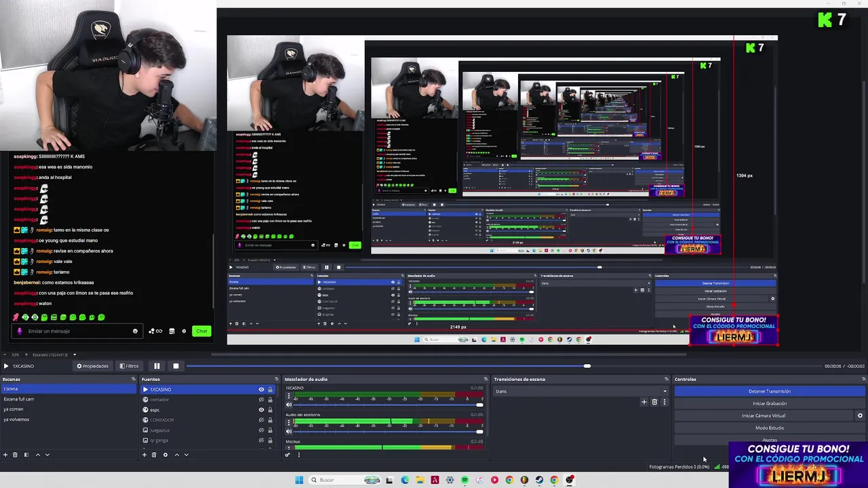
Task: Open source properties gear in Fuentes toolbar
Action: (165, 455)
